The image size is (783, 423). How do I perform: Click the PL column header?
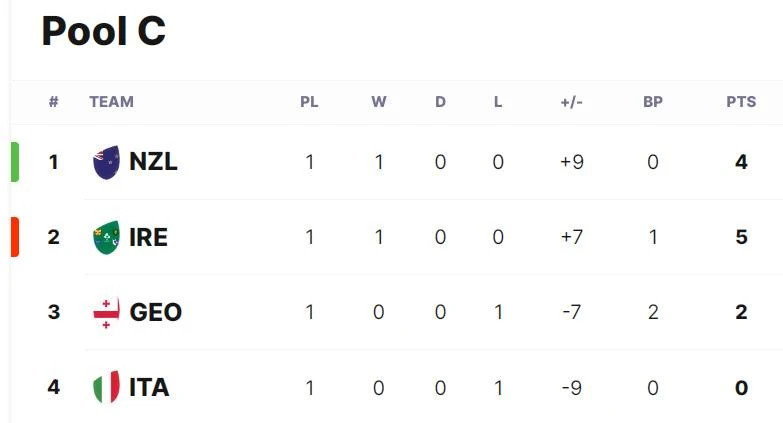tap(309, 102)
